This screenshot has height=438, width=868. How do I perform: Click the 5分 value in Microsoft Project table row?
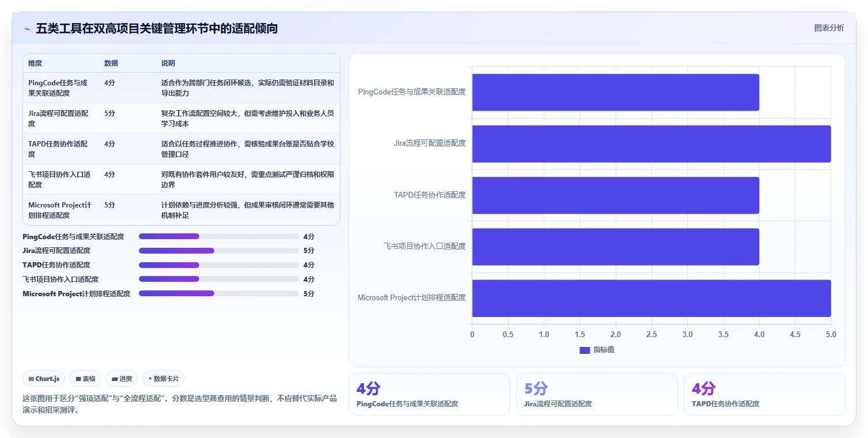click(x=109, y=205)
